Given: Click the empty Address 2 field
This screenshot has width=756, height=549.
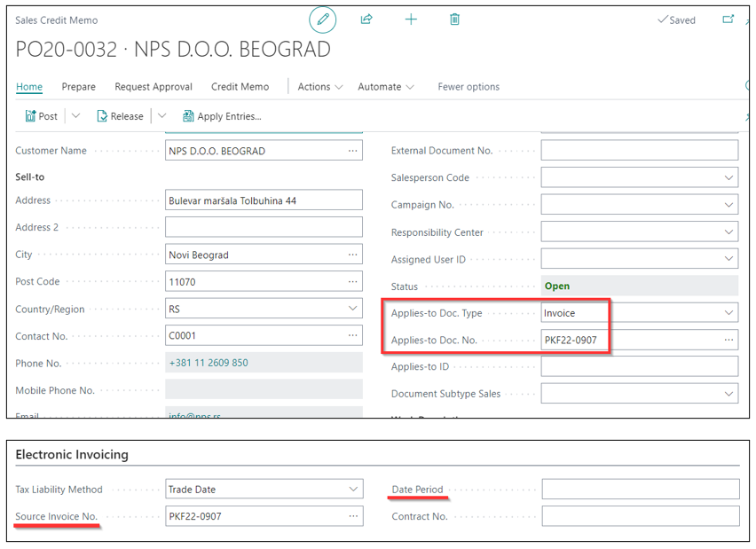Looking at the screenshot, I should (264, 227).
